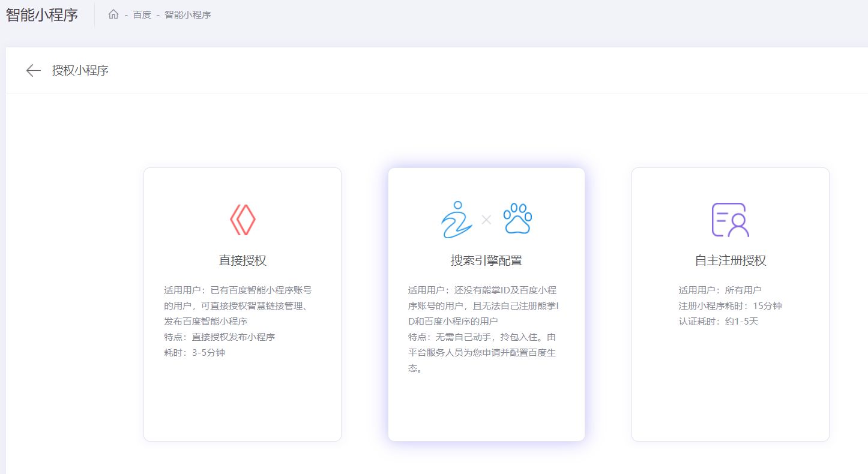Click the red diamond 直接授权 icon

tap(243, 220)
